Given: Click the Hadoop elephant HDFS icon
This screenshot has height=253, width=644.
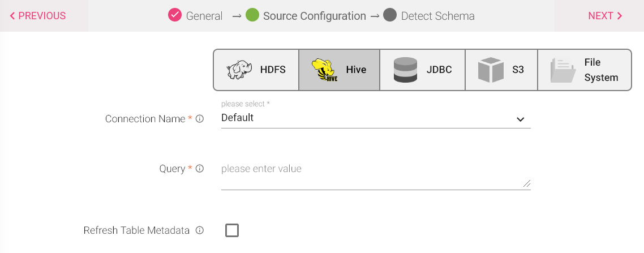Looking at the screenshot, I should 239,70.
